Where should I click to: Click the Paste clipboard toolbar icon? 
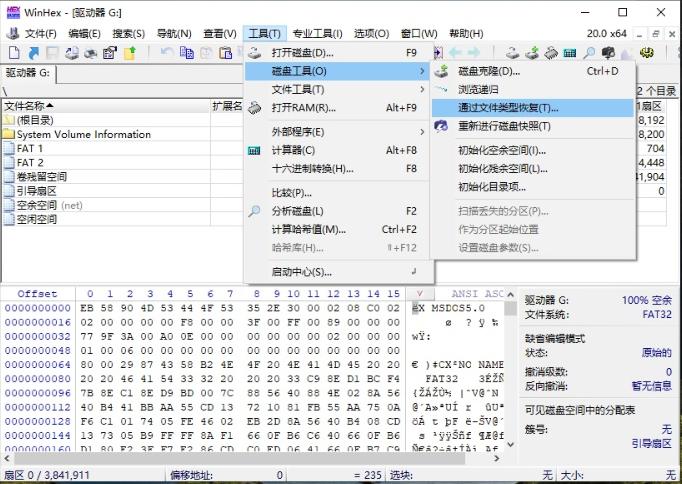(225, 53)
